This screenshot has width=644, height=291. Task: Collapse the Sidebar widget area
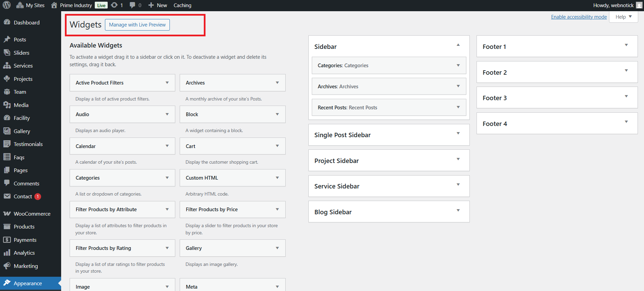coord(458,45)
